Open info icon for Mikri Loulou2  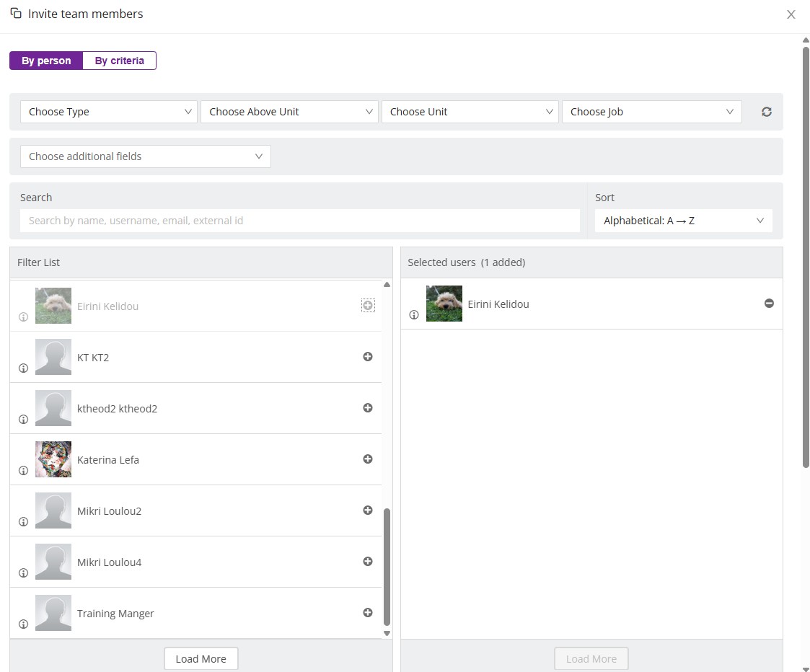click(23, 522)
